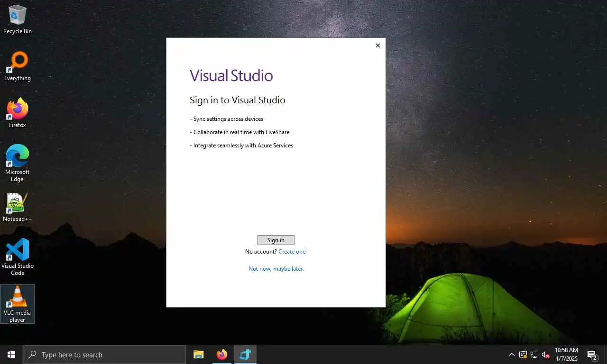Open the Create one! account link
The width and height of the screenshot is (607, 364).
[293, 252]
